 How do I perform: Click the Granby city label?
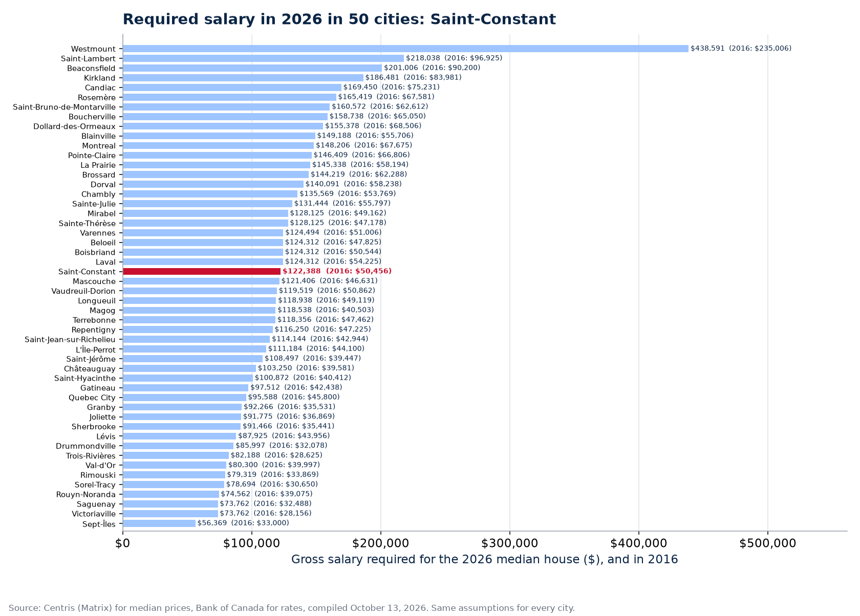tap(102, 408)
